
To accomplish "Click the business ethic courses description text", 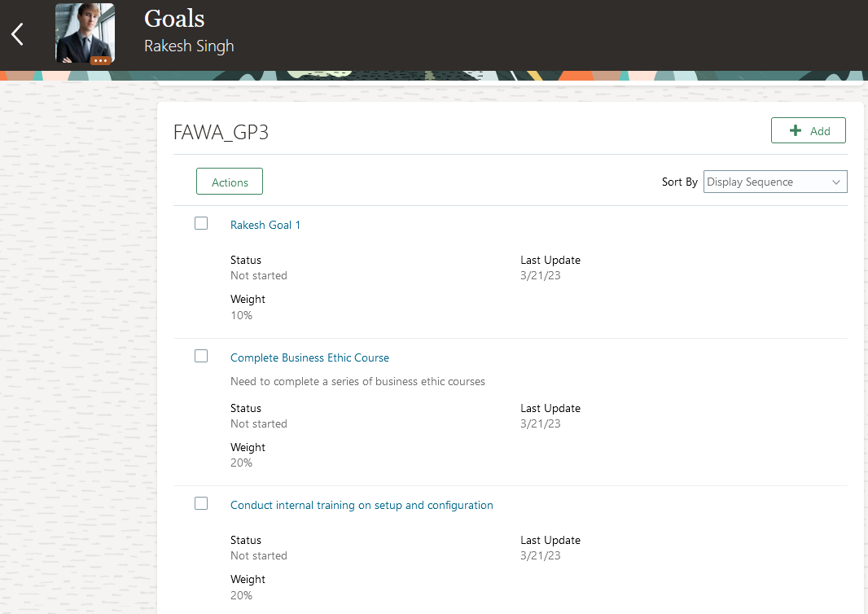I will click(357, 381).
